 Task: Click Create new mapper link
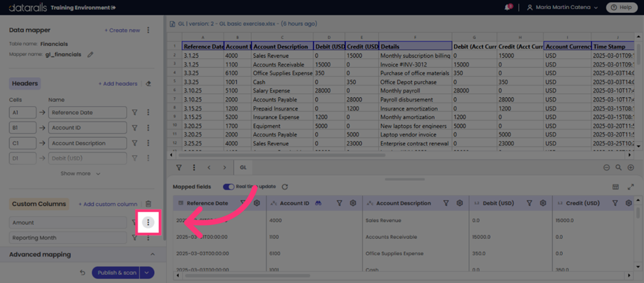[x=122, y=30]
